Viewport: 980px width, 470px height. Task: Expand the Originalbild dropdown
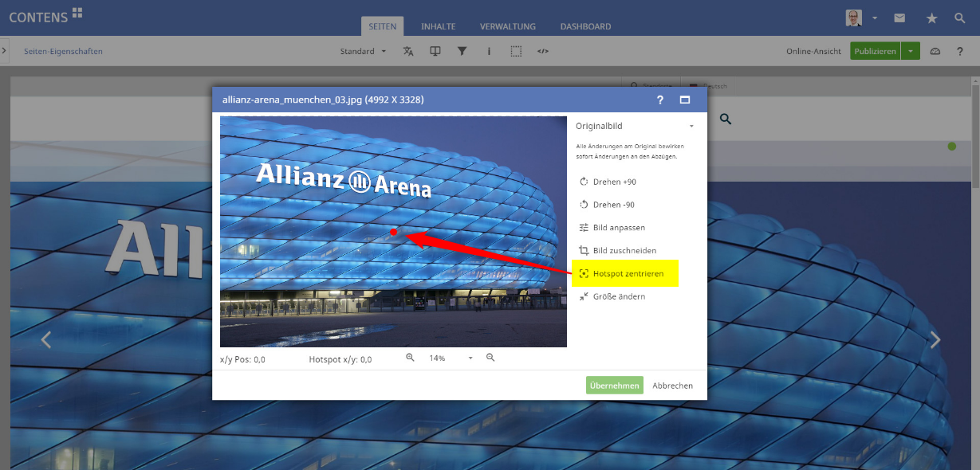(x=691, y=127)
